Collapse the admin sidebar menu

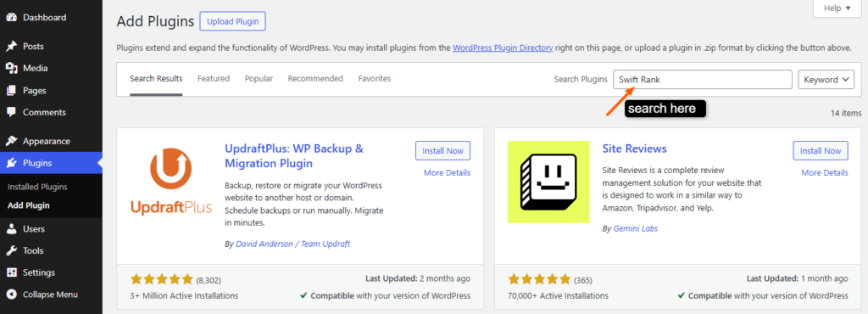coord(51,294)
